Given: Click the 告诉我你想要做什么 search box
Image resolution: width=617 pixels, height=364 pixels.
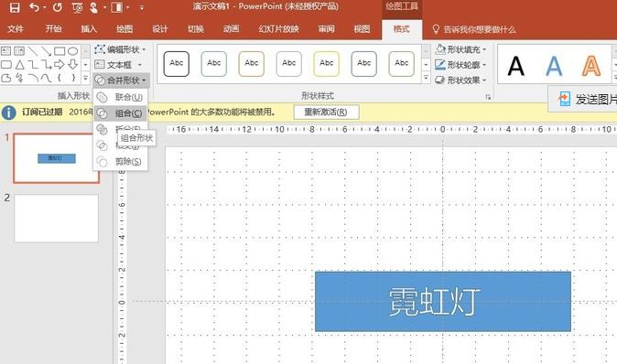Looking at the screenshot, I should [x=474, y=29].
